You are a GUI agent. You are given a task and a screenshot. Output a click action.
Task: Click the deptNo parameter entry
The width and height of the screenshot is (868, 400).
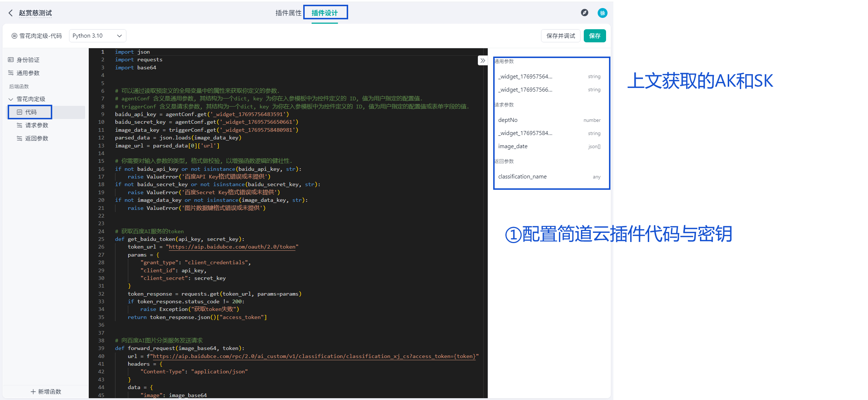pyautogui.click(x=508, y=120)
